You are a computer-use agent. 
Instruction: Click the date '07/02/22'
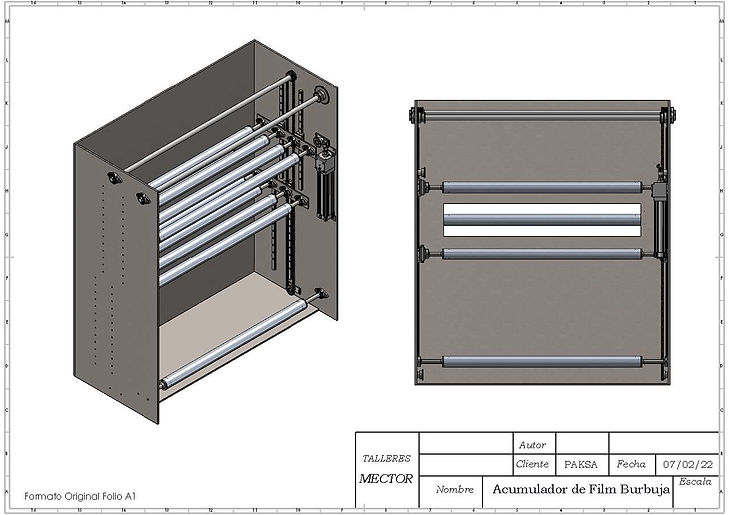pyautogui.click(x=688, y=464)
